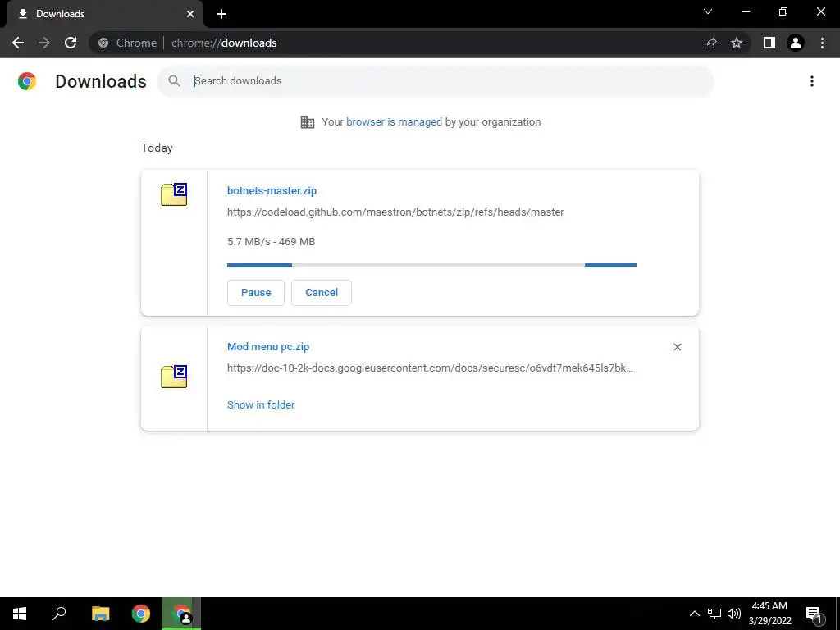Image resolution: width=840 pixels, height=630 pixels.
Task: Cancel the botnets-master.zip download
Action: (322, 293)
